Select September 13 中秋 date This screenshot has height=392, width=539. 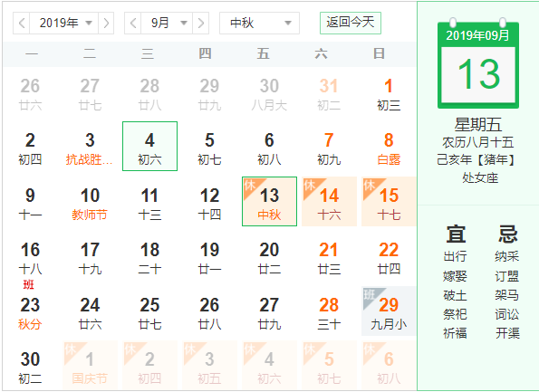click(x=270, y=201)
